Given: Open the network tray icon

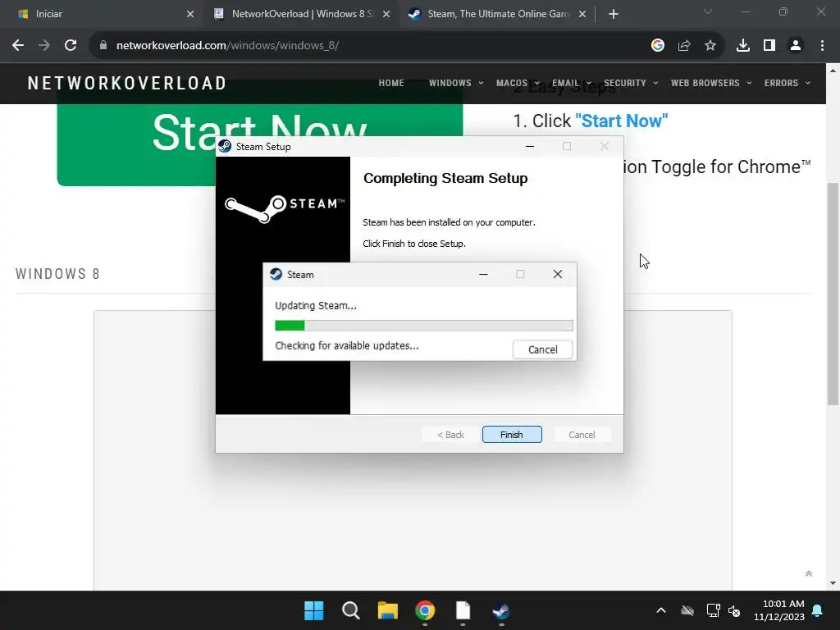Looking at the screenshot, I should click(x=713, y=610).
